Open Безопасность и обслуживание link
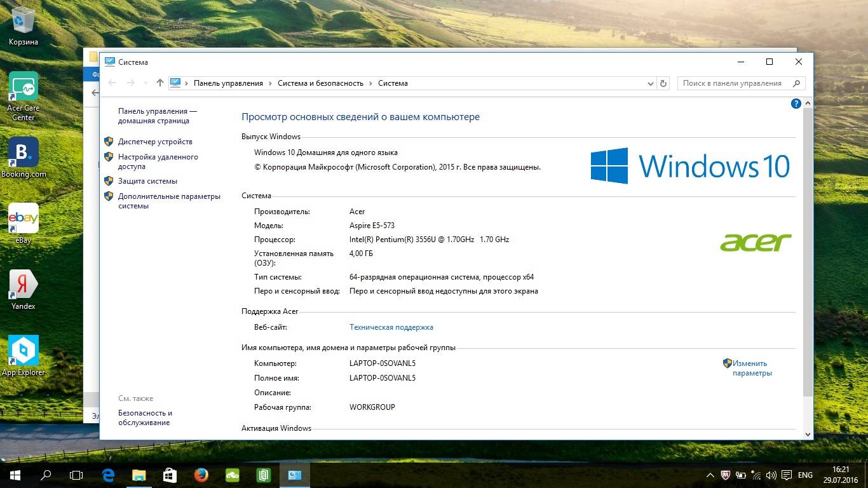This screenshot has height=488, width=868. [x=145, y=417]
